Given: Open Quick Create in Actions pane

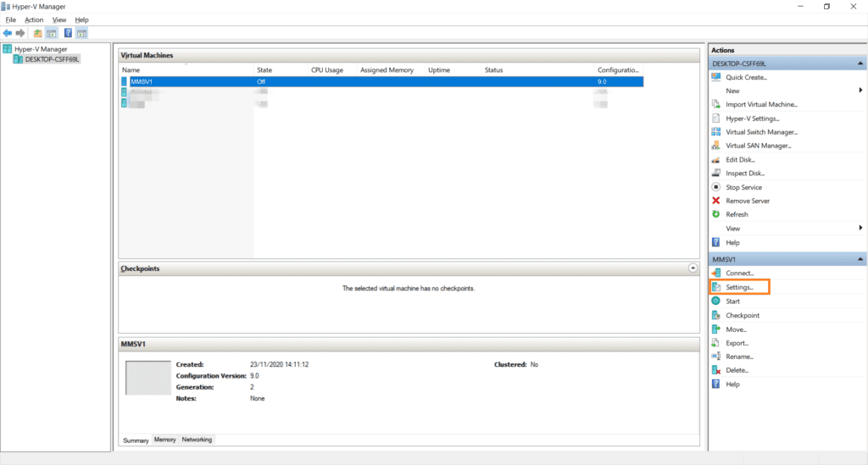Looking at the screenshot, I should (746, 77).
